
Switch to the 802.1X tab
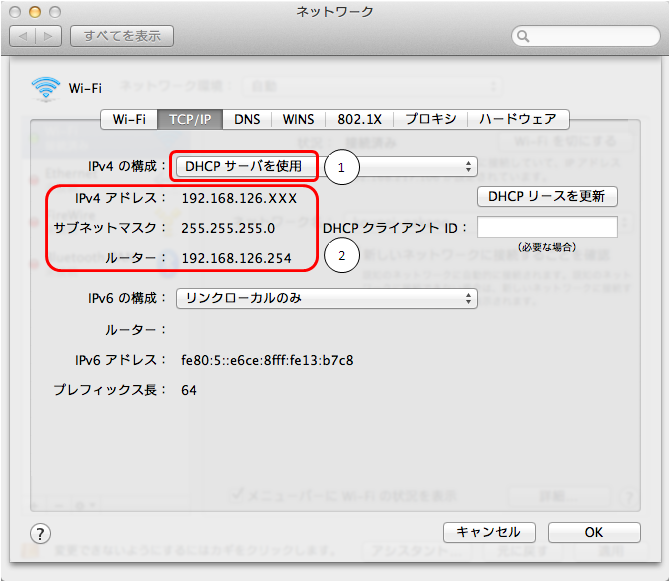point(359,119)
